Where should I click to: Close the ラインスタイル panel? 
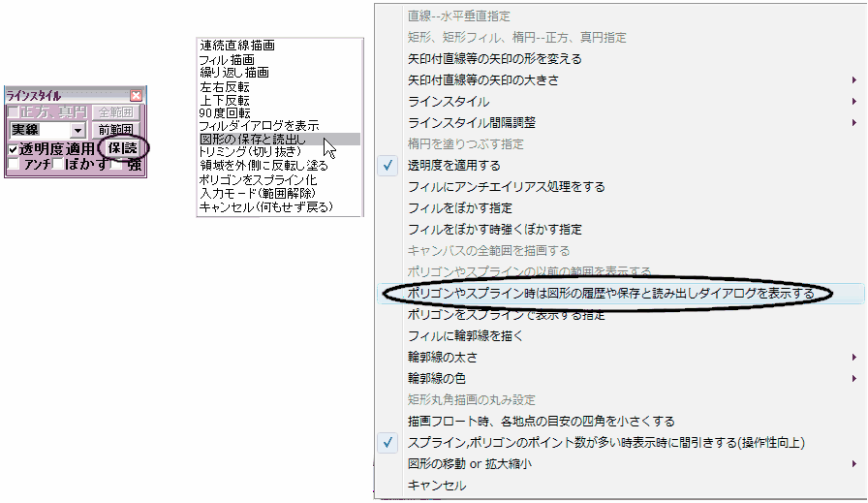click(x=136, y=96)
